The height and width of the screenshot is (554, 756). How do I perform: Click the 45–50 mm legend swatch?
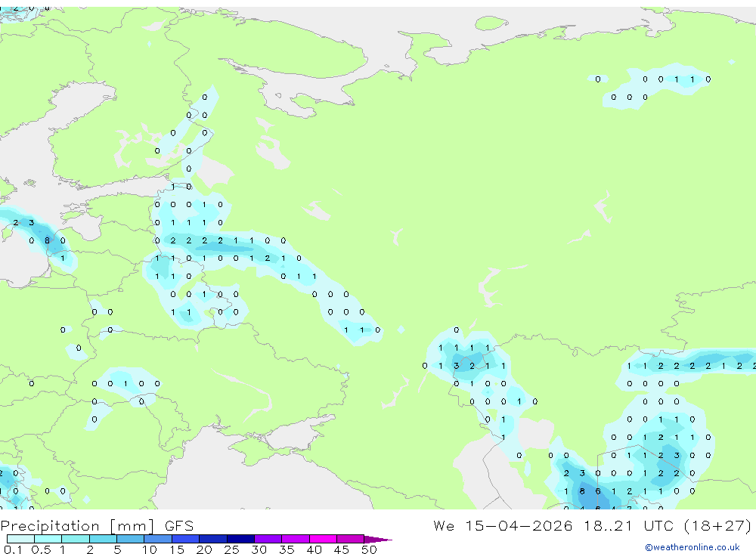pyautogui.click(x=351, y=539)
